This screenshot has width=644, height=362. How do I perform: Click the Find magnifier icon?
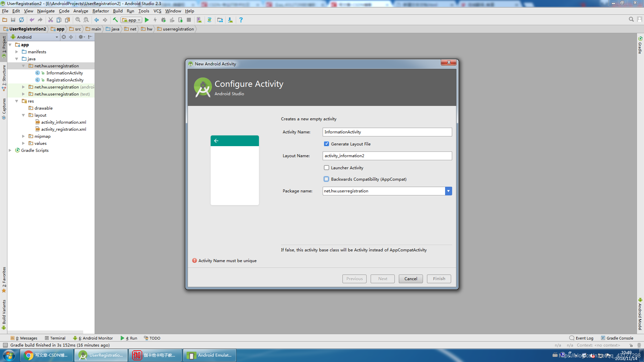pyautogui.click(x=78, y=20)
